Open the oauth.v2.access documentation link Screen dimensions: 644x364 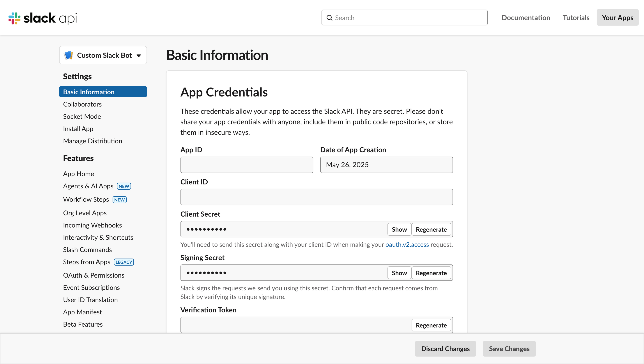click(x=407, y=245)
